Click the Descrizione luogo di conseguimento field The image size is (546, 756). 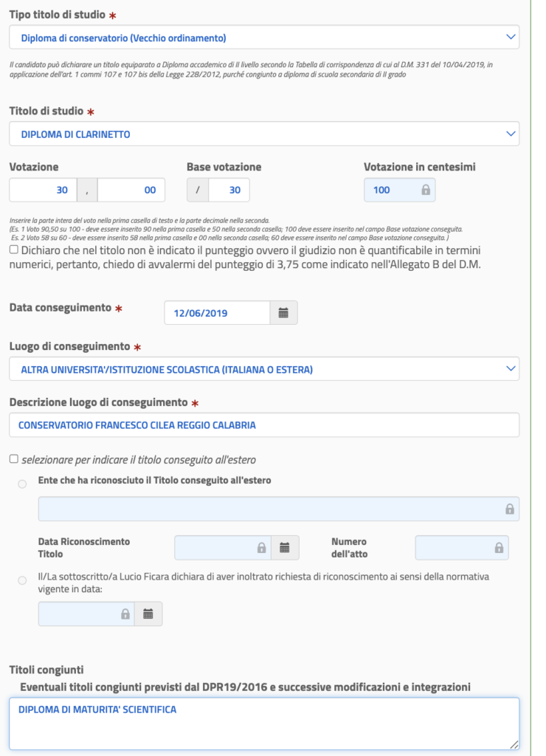[x=264, y=425]
